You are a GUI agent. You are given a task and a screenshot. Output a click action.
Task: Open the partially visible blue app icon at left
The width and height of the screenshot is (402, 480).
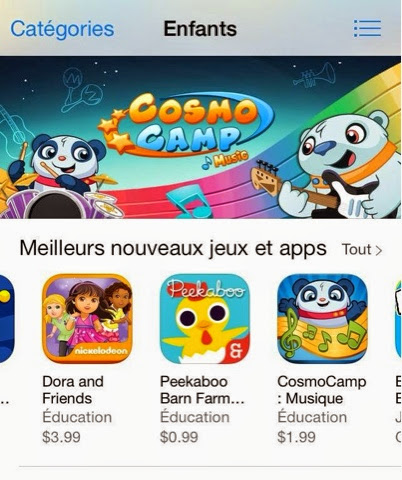pos(7,319)
